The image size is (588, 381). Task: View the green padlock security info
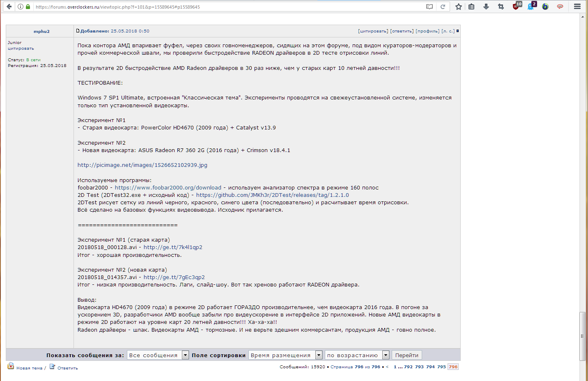[x=28, y=7]
